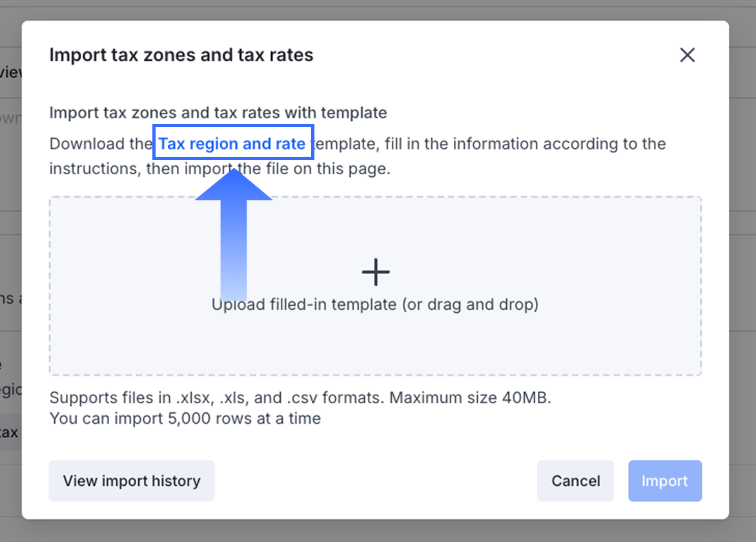The width and height of the screenshot is (756, 542).
Task: Open the View import history page
Action: click(x=132, y=481)
